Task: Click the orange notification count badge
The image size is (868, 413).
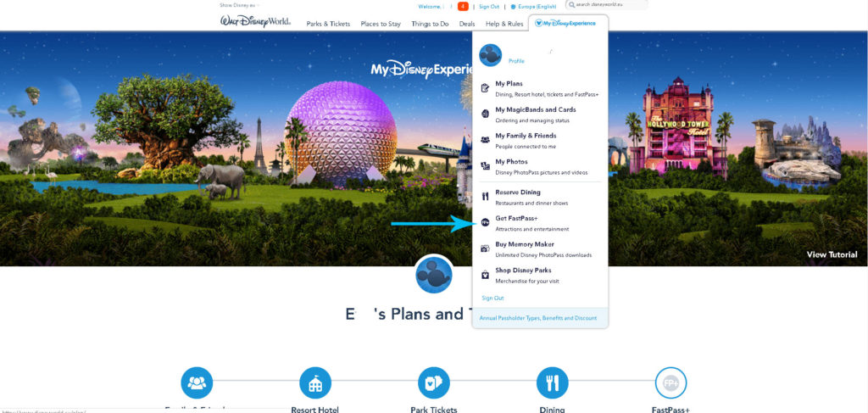Action: 463,7
